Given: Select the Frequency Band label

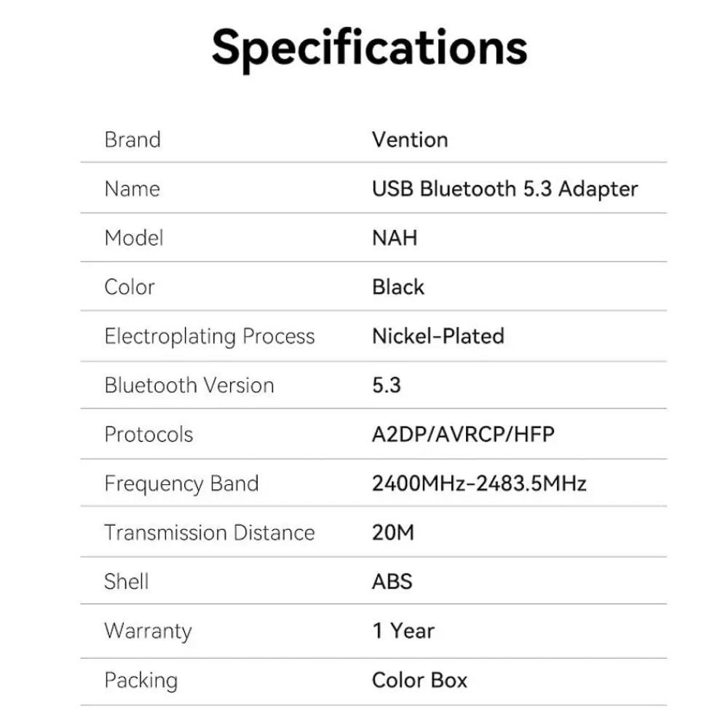Looking at the screenshot, I should 181,484.
